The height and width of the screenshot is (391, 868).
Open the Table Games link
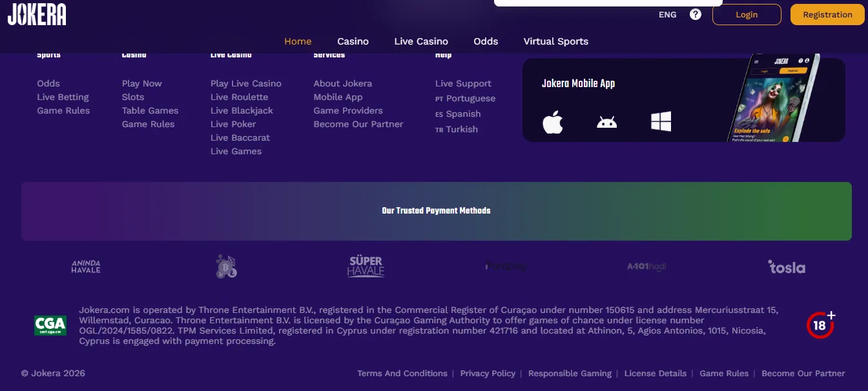point(150,110)
